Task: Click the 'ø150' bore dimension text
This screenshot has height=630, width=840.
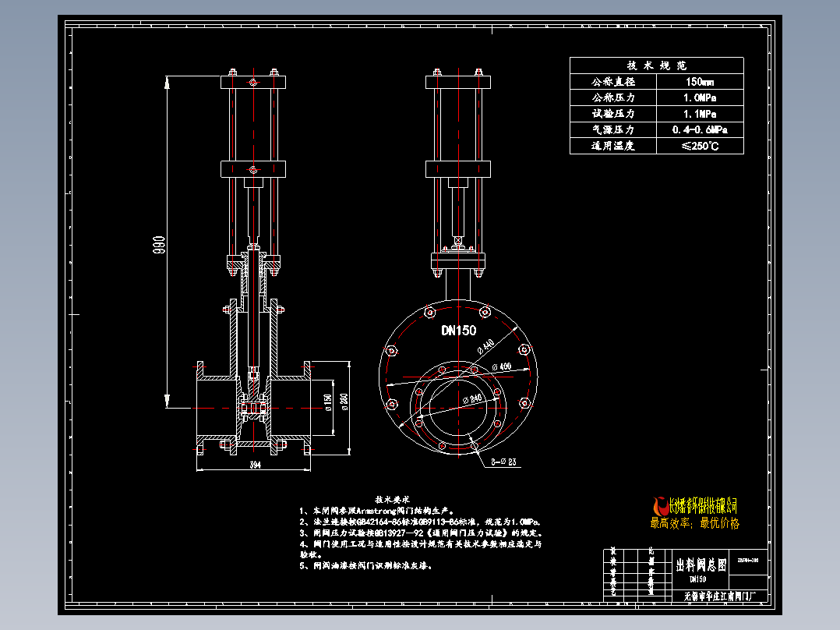Action: point(328,402)
